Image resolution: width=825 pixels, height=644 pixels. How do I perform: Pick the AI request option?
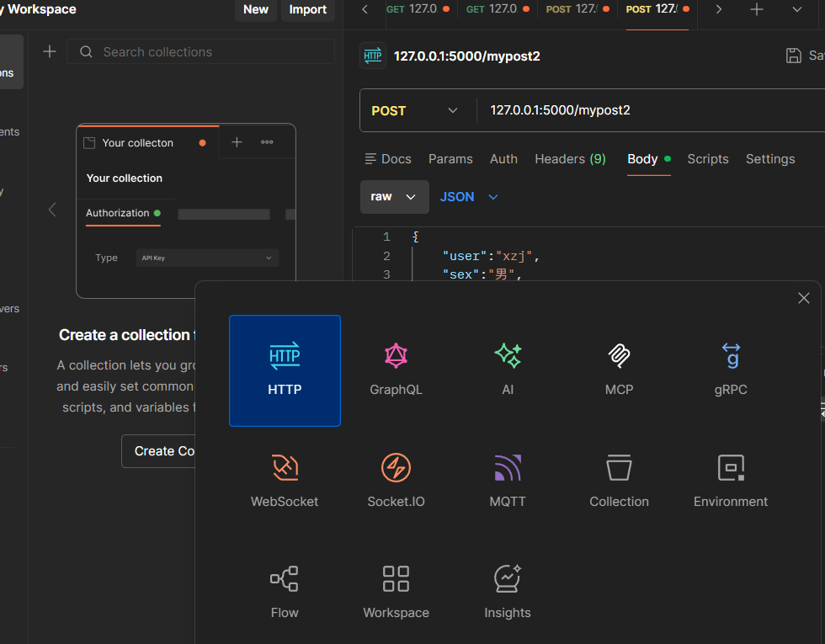coord(507,370)
